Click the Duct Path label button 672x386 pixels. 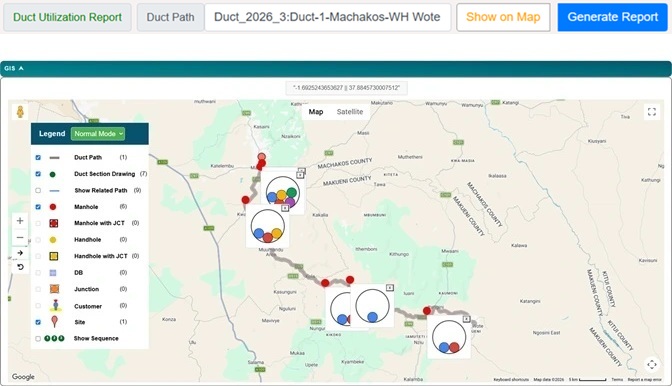click(170, 17)
